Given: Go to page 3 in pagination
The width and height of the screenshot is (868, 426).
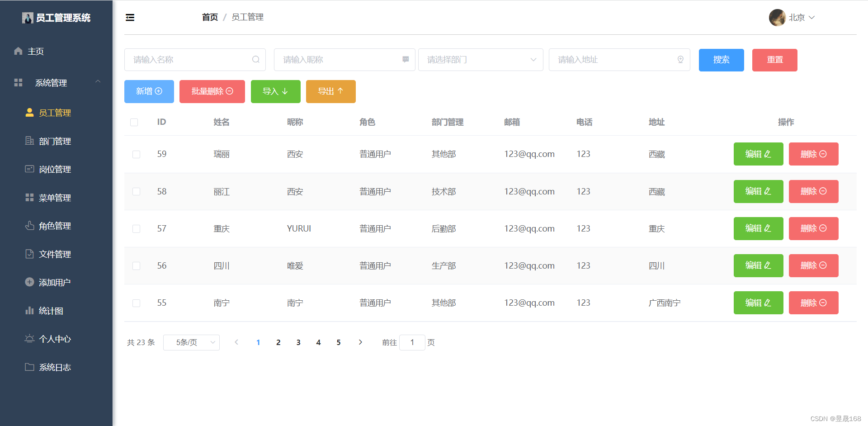Looking at the screenshot, I should click(298, 342).
